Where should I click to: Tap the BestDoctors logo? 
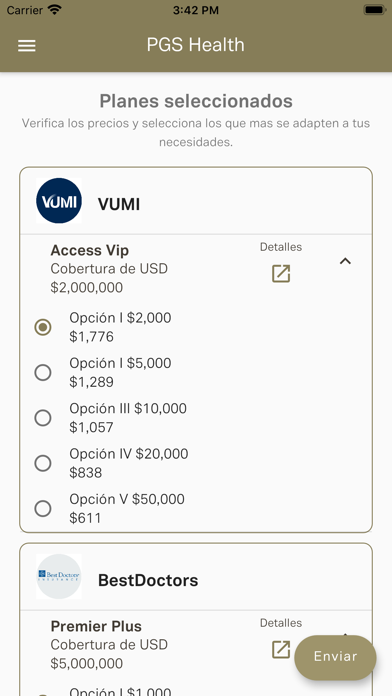(x=59, y=576)
